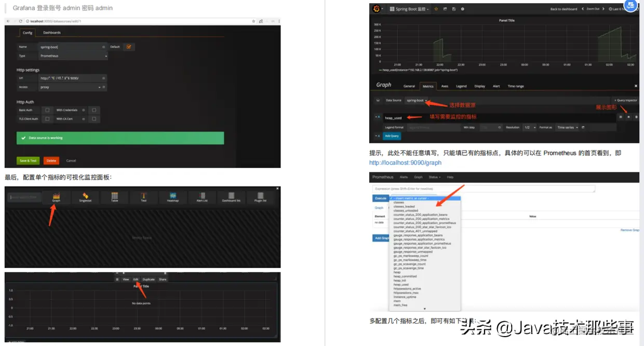Switch to the Config tab

(28, 33)
